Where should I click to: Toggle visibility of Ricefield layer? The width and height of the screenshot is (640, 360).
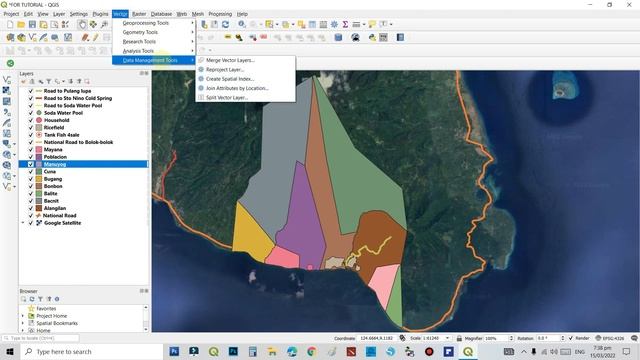pos(31,128)
